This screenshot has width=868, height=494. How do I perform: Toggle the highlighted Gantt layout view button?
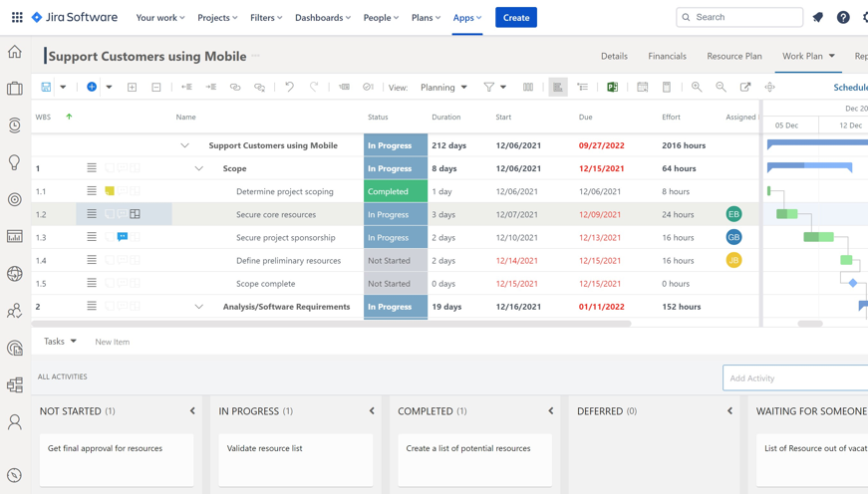click(x=558, y=88)
